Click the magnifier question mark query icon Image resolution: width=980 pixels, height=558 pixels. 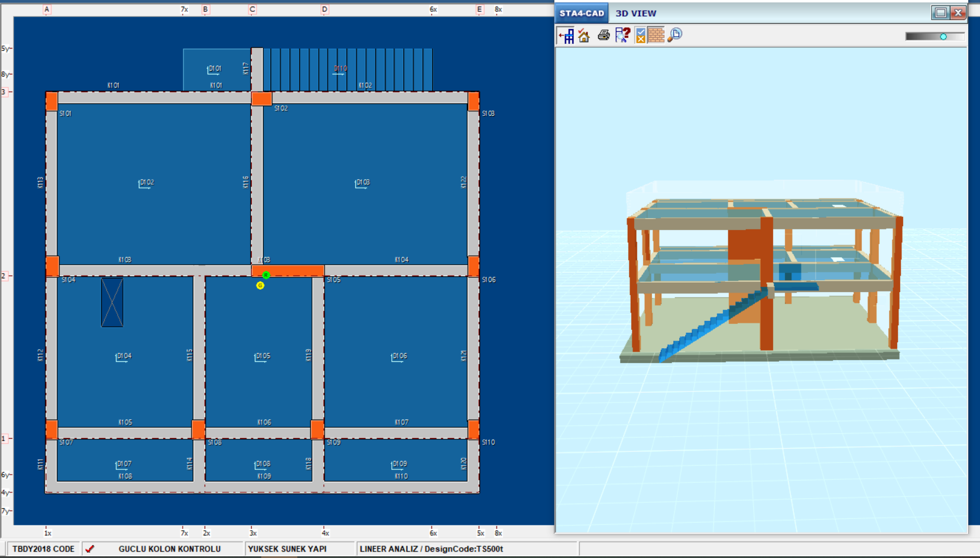tap(622, 35)
